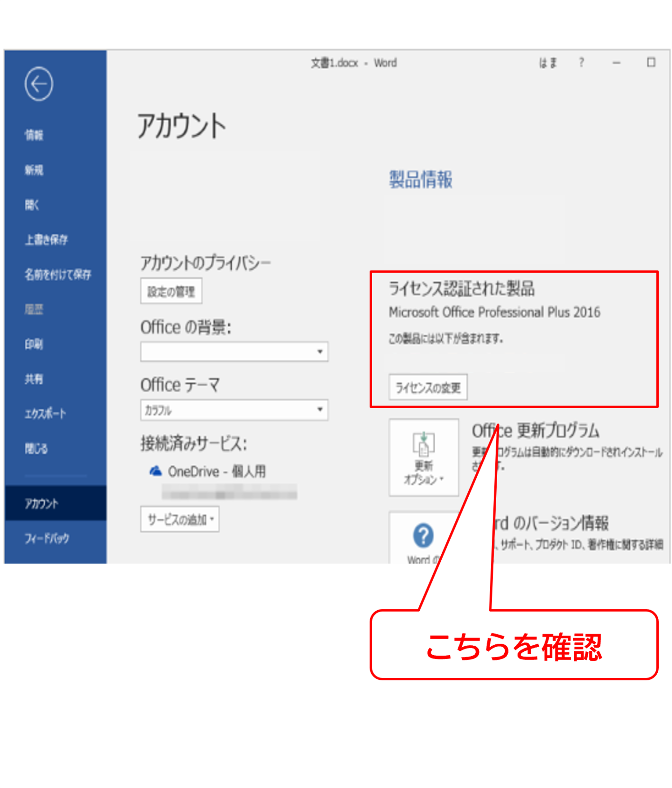This screenshot has width=672, height=788.
Task: Select Save As (名前を付けて保存) in sidebar
Action: tap(58, 274)
